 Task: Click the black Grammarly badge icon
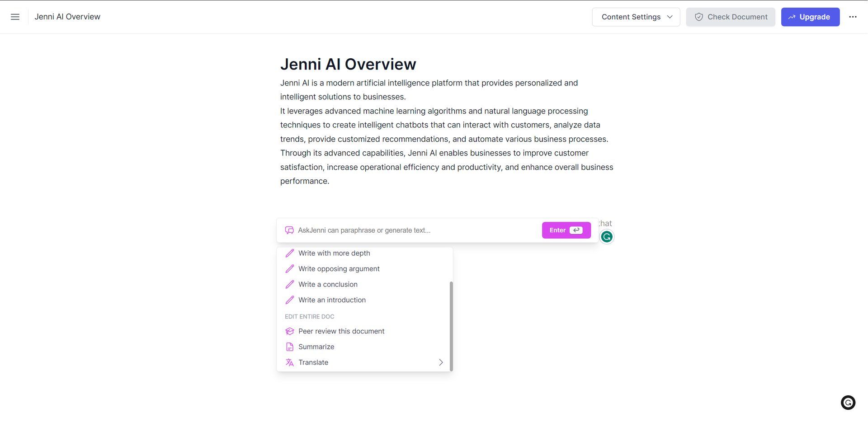848,403
